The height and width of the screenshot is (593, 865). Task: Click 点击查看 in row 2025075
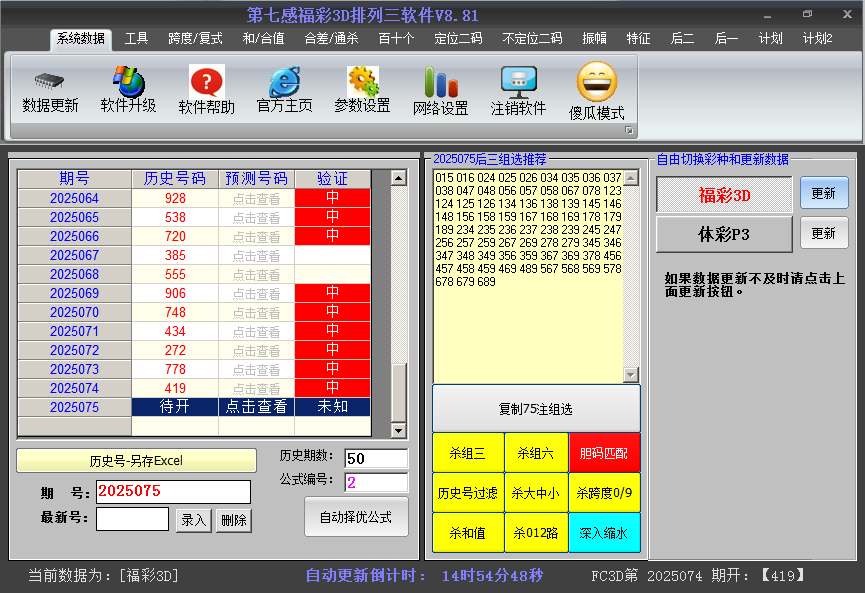point(257,407)
